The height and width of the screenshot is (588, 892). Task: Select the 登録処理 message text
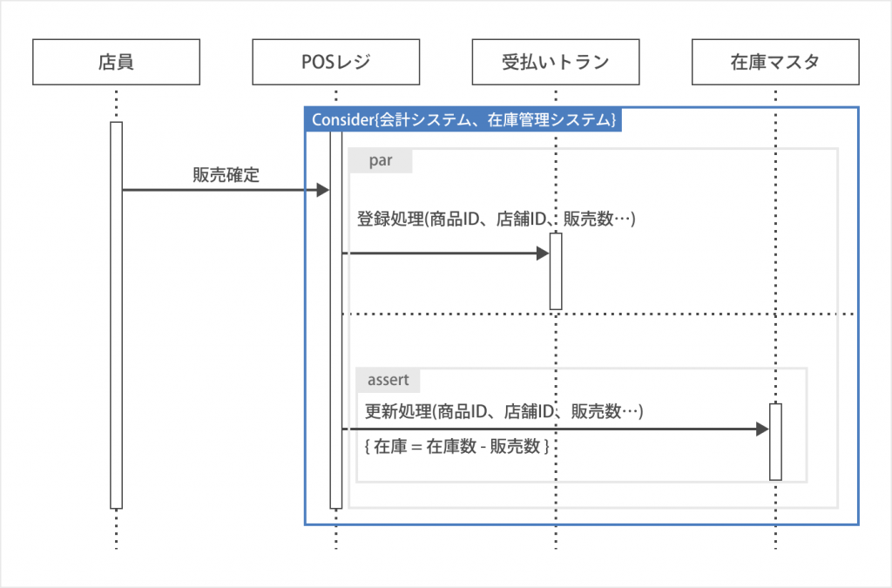coord(496,220)
